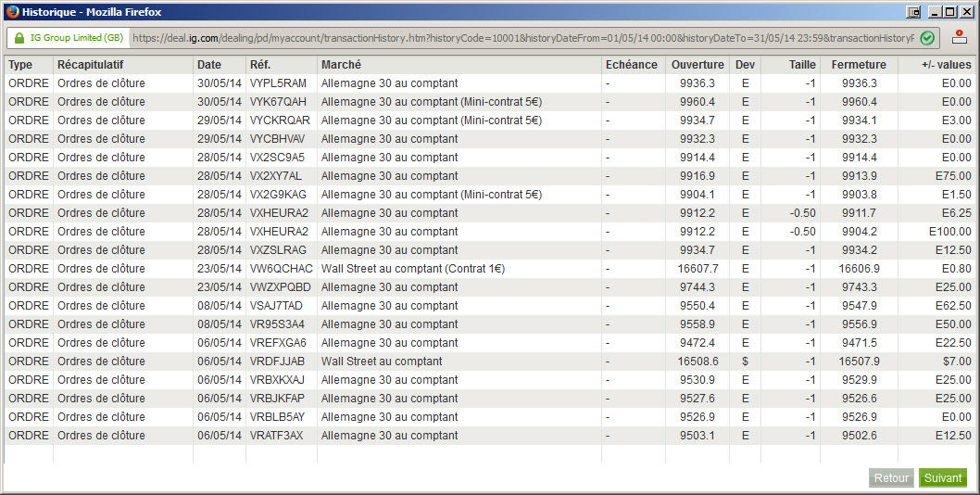Click profit value E1.50

957,195
